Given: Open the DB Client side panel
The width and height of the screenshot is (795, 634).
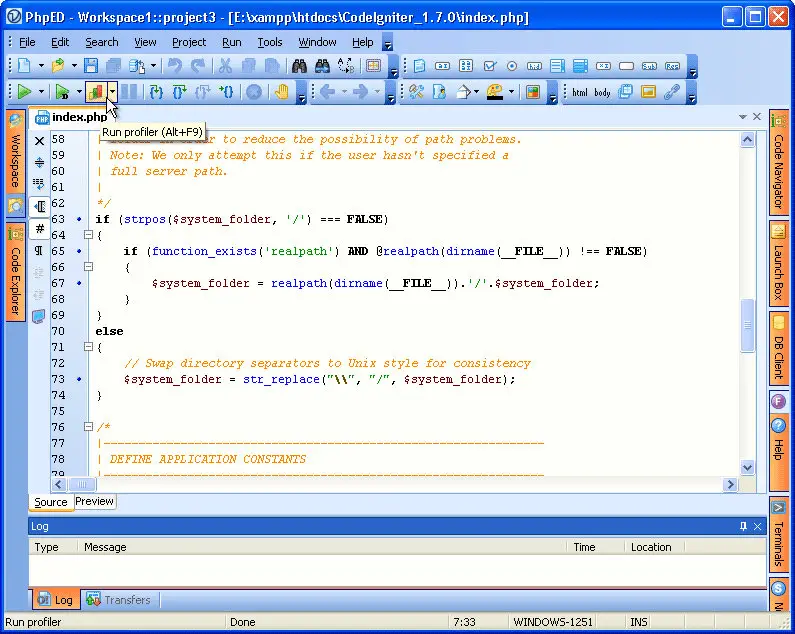Looking at the screenshot, I should (778, 349).
